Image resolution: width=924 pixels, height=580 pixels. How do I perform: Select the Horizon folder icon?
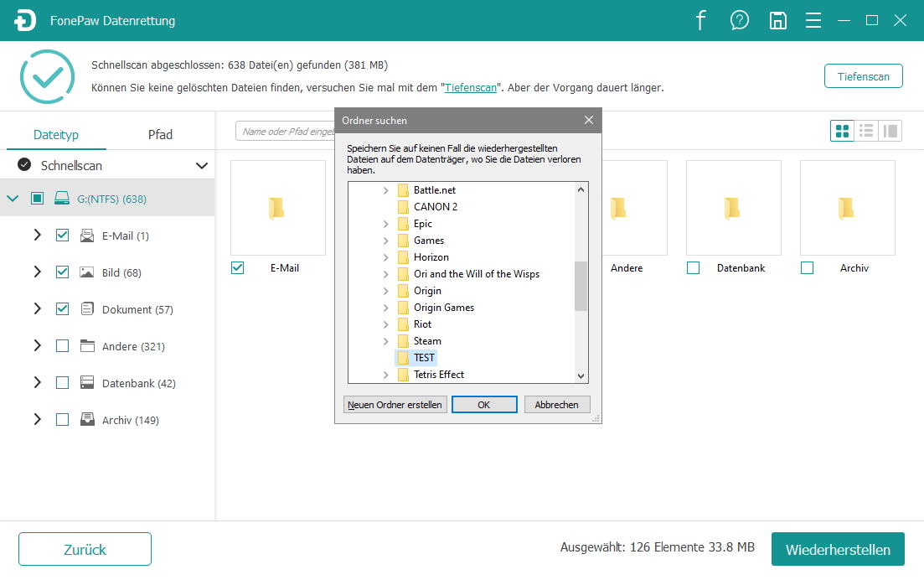[x=403, y=257]
